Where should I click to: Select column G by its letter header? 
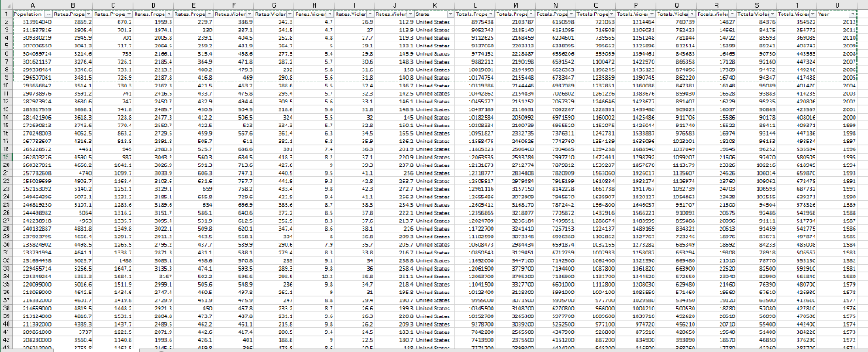point(275,4)
